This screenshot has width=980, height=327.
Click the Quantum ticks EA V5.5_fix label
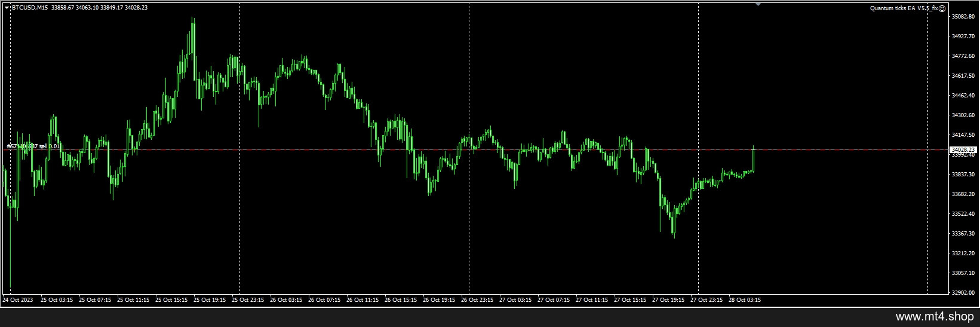click(904, 8)
